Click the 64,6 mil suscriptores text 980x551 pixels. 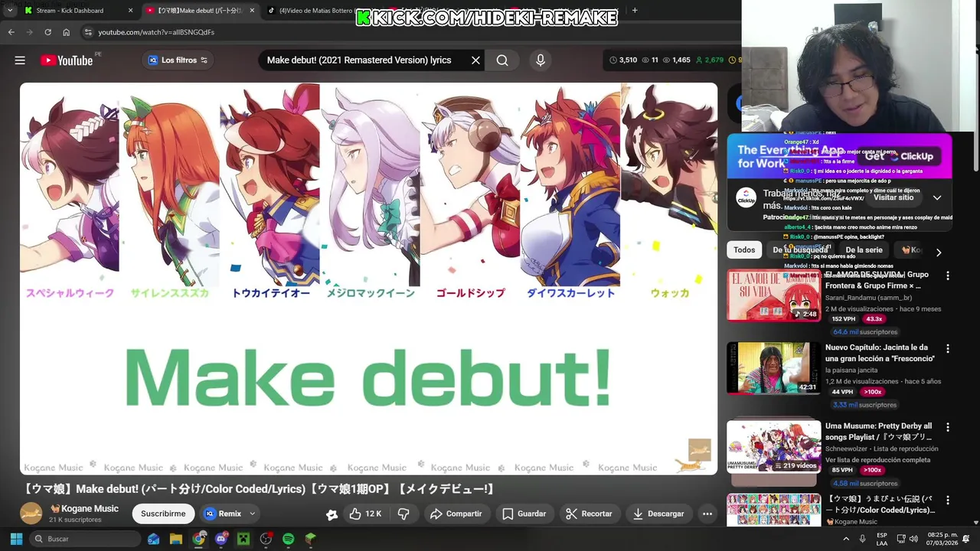coord(865,332)
